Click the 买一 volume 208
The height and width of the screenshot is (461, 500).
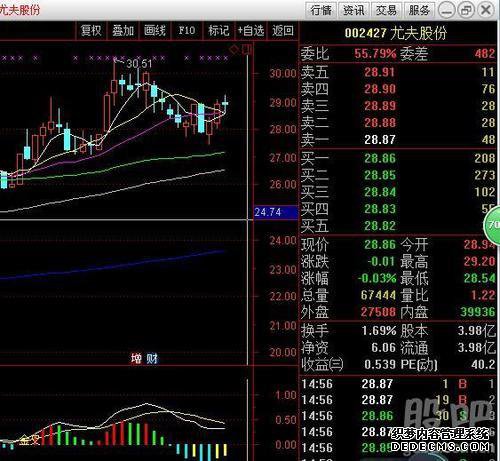click(x=485, y=158)
